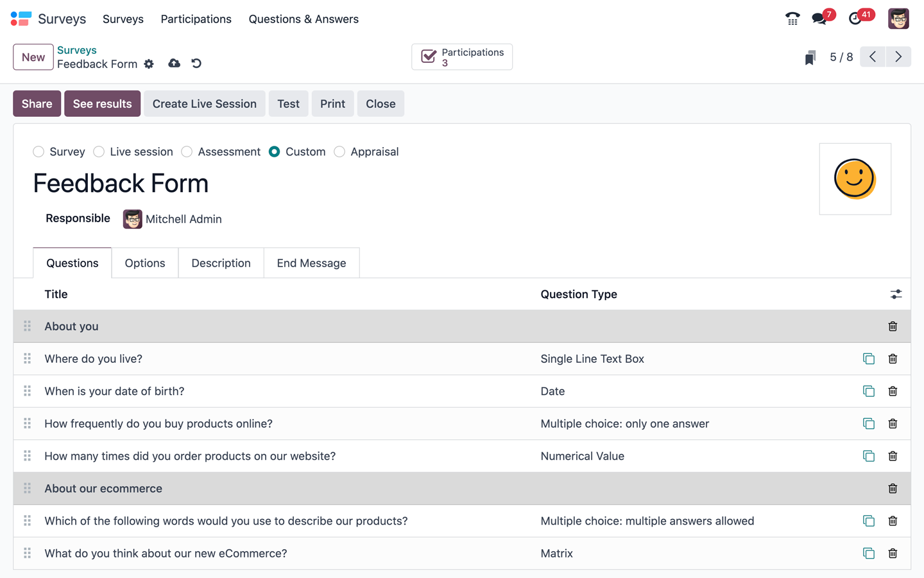Open See results for this survey
Viewport: 924px width, 578px height.
102,103
